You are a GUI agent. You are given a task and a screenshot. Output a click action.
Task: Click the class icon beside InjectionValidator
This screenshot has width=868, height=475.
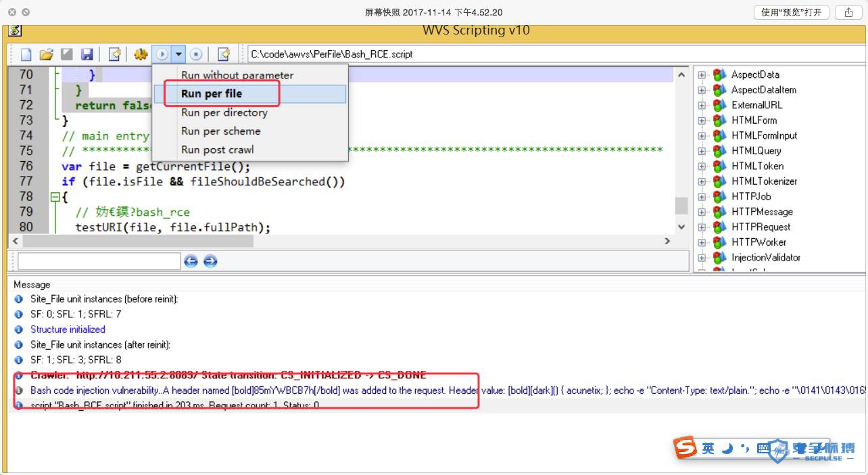pyautogui.click(x=719, y=257)
